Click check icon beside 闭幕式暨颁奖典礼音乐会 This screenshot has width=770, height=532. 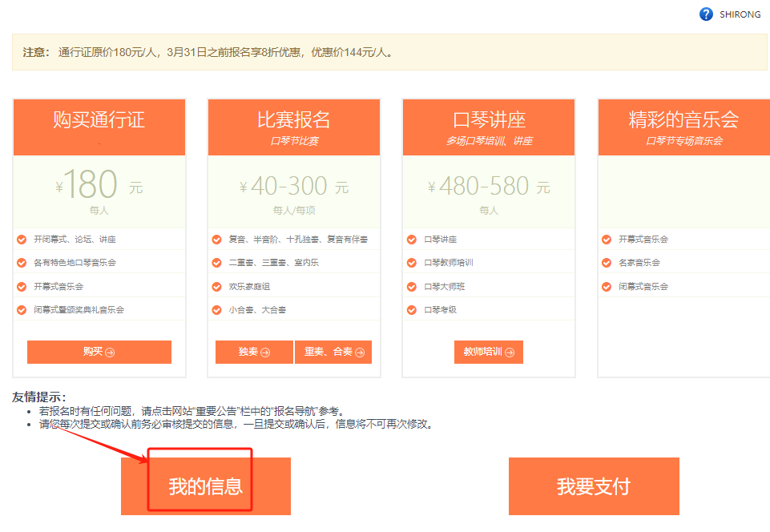[22, 310]
